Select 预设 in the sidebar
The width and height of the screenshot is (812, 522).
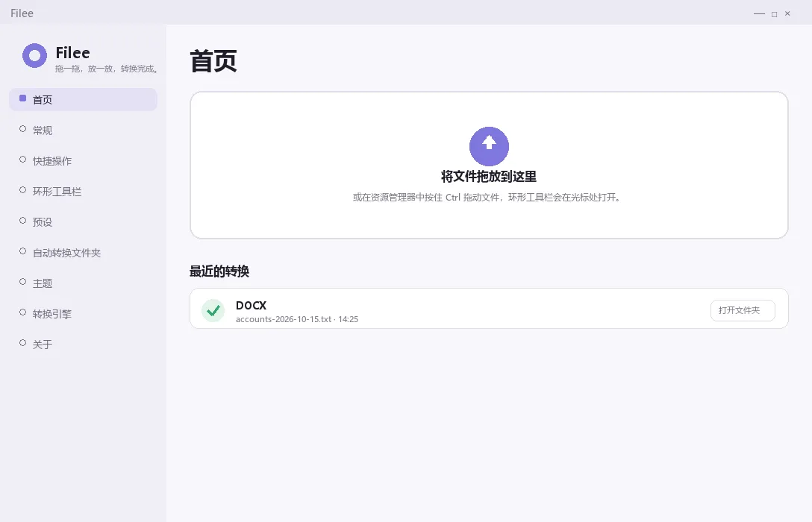pyautogui.click(x=83, y=221)
